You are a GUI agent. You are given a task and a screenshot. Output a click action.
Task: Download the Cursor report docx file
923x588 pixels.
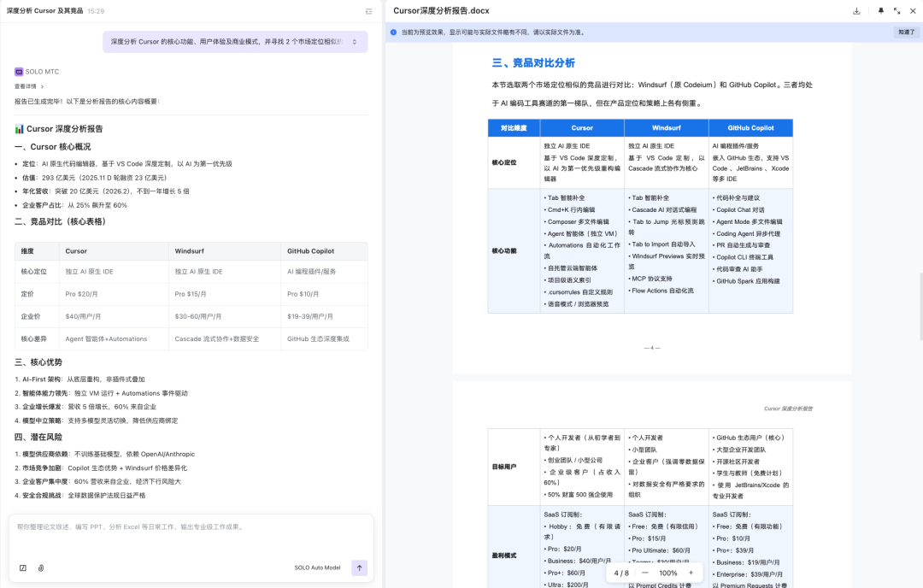click(856, 11)
